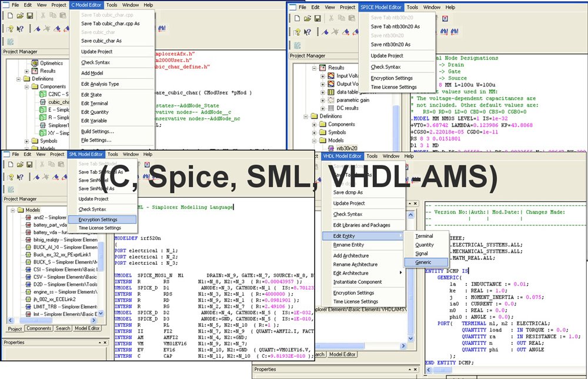Click right arrow of SML tree horizontal scrollbar
The image size is (588, 379).
pos(93,321)
